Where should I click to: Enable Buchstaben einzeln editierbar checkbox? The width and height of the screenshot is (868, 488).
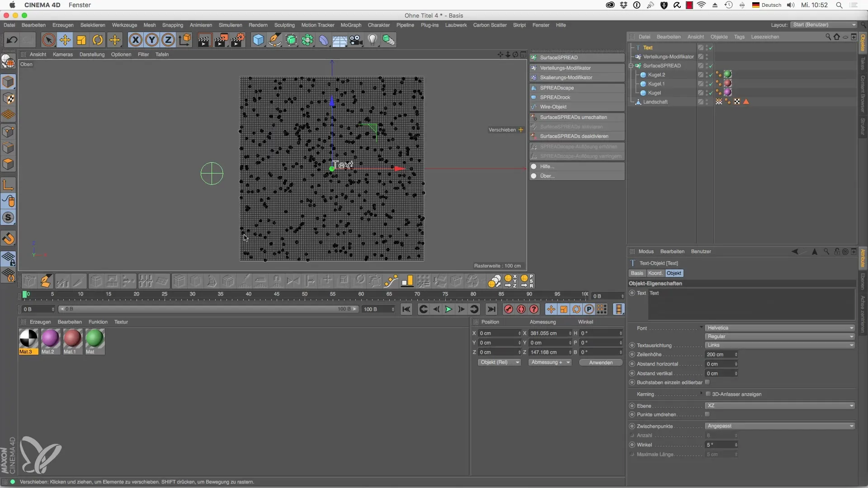(x=708, y=382)
